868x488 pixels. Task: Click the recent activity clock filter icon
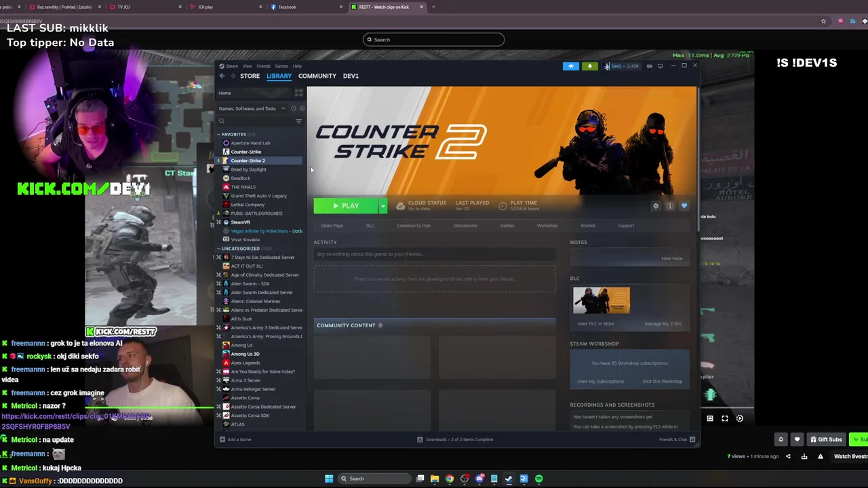[294, 108]
